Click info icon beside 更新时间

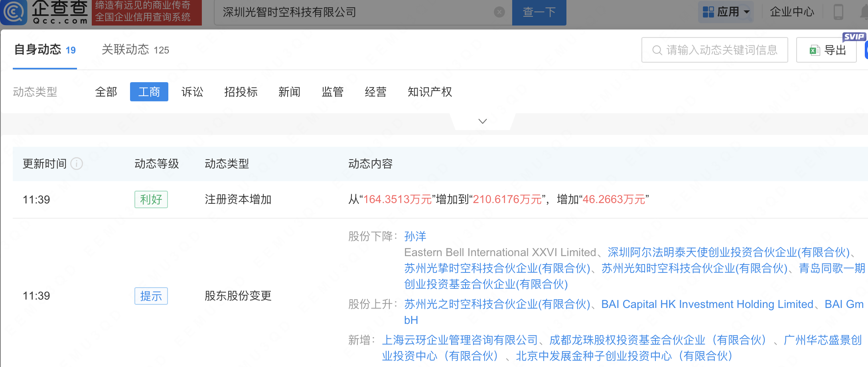[77, 164]
